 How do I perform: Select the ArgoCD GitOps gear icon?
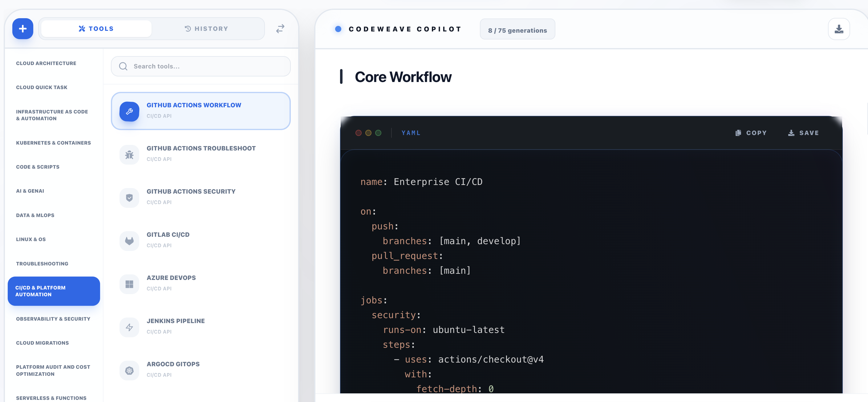129,370
